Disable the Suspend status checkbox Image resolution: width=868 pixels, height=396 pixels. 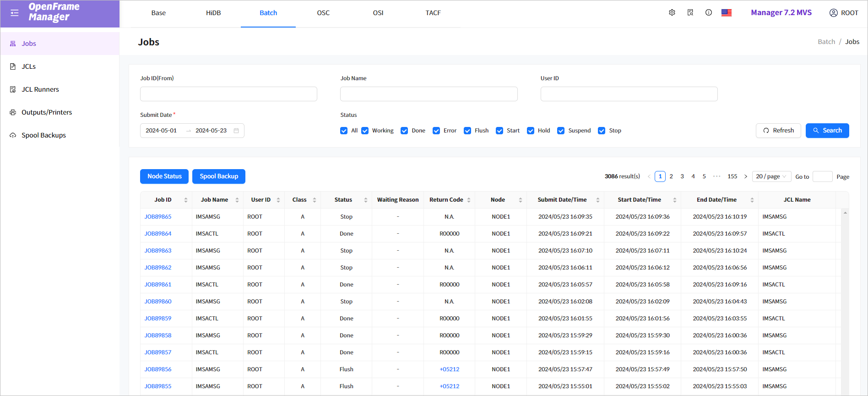[561, 131]
